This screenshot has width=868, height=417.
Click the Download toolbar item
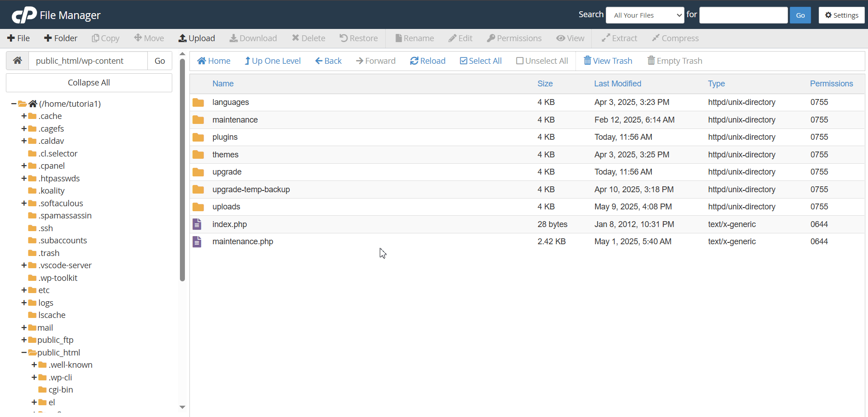[x=253, y=38]
